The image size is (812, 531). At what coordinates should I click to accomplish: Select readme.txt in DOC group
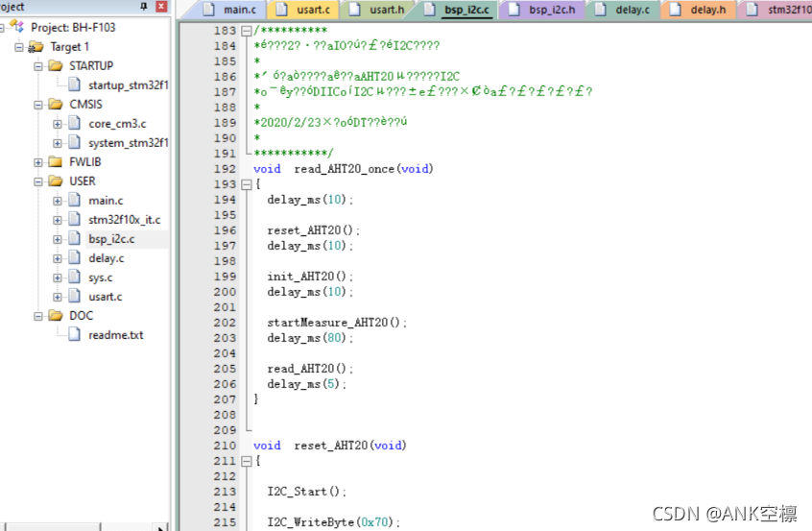coord(115,335)
